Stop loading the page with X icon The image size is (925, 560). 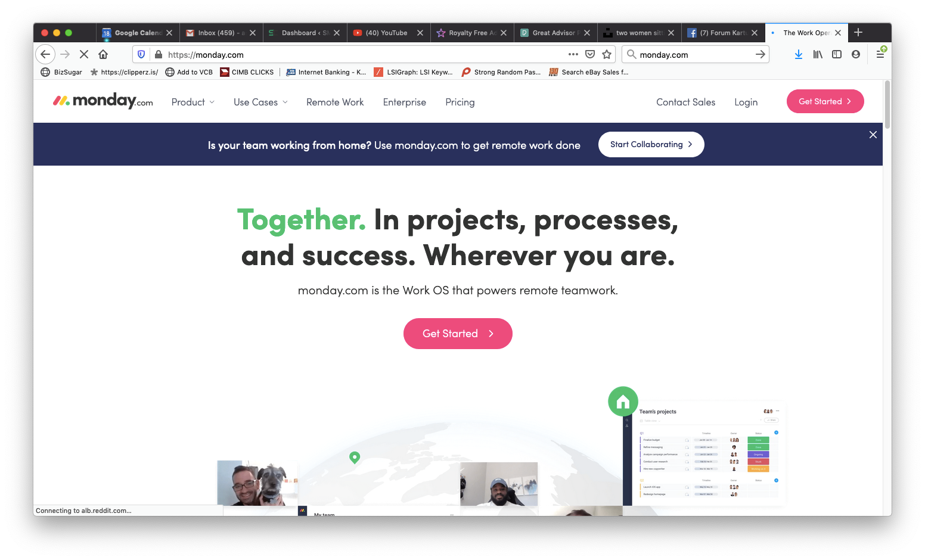pyautogui.click(x=84, y=54)
